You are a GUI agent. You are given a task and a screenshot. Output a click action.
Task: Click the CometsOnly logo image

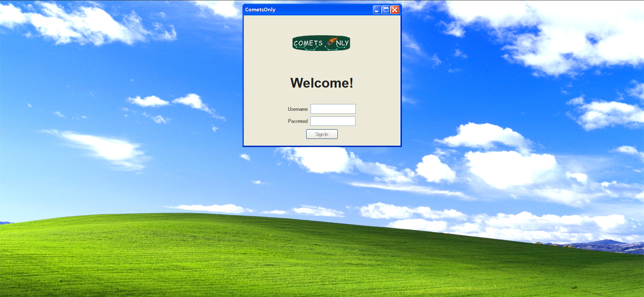[321, 43]
